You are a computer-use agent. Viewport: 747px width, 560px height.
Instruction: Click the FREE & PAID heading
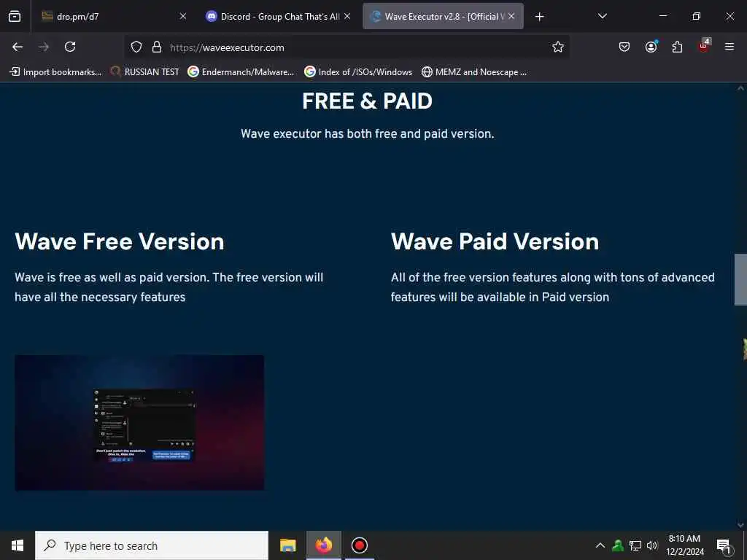(x=368, y=101)
